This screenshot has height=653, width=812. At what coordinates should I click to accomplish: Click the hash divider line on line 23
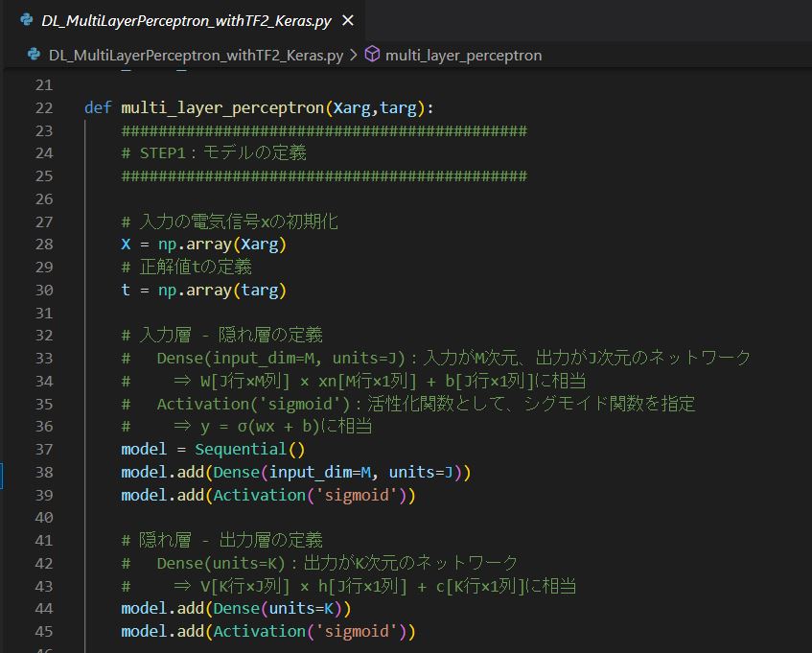324,130
